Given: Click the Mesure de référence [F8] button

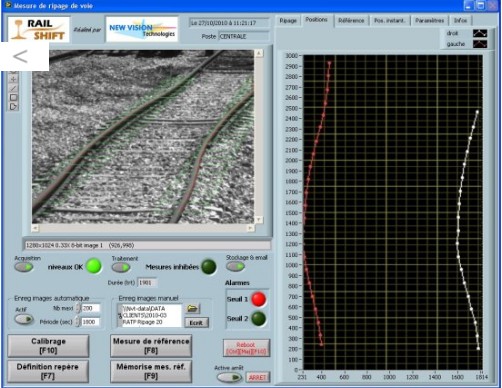Looking at the screenshot, I should [151, 346].
